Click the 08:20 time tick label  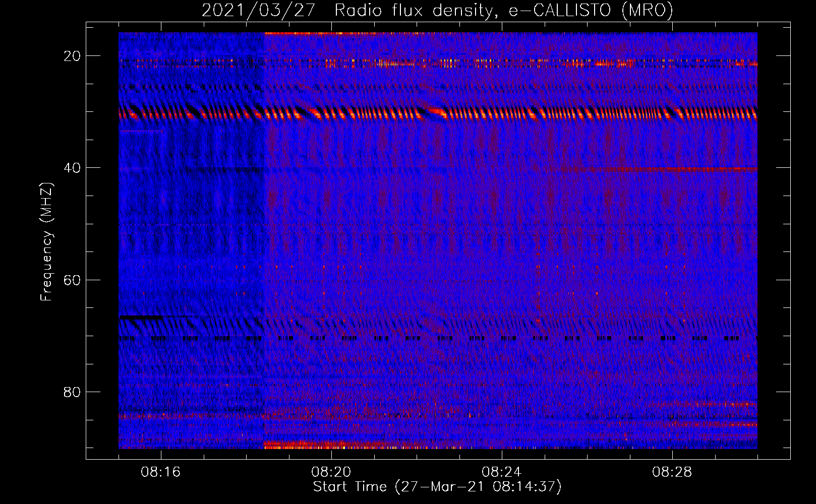(x=331, y=472)
